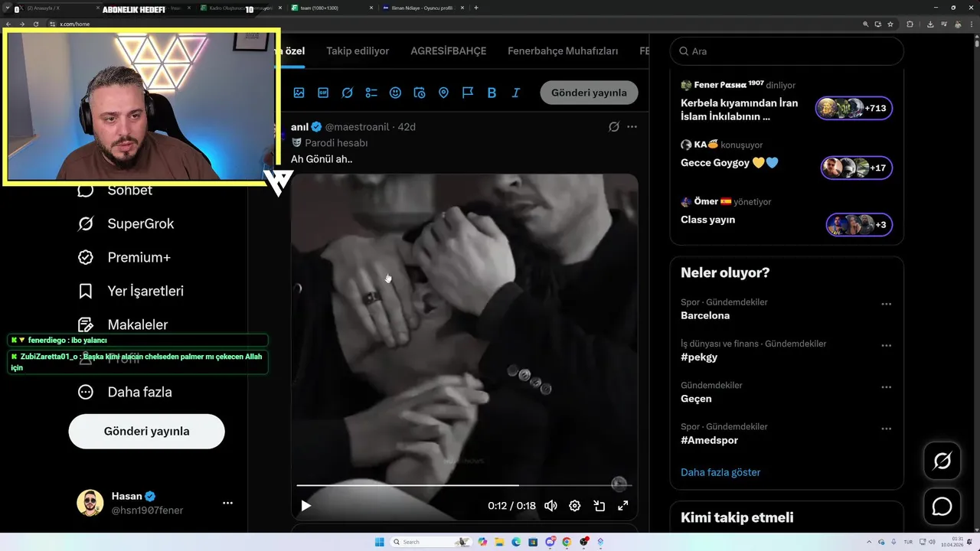This screenshot has width=980, height=551.
Task: Add media image to the post
Action: click(299, 93)
